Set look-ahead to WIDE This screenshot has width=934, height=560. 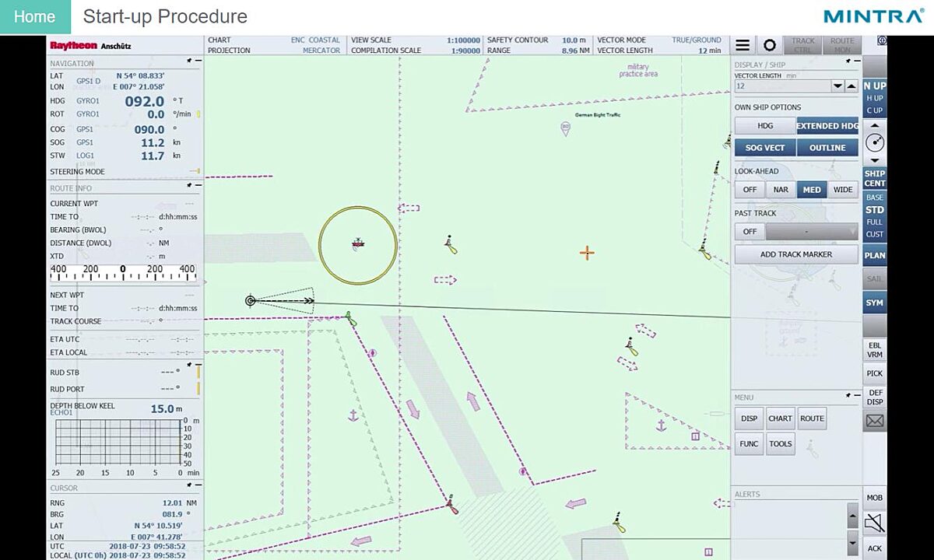(843, 190)
